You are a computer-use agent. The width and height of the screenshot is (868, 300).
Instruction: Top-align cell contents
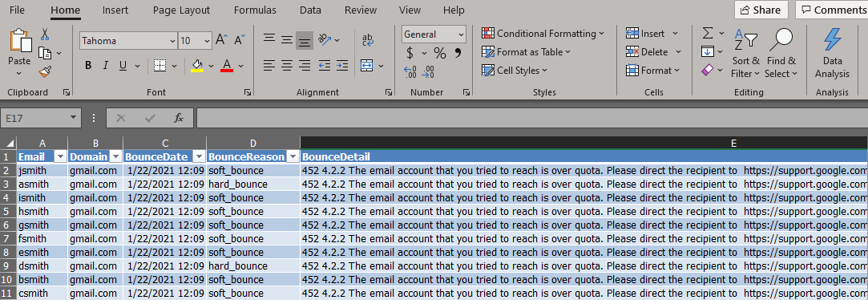269,39
